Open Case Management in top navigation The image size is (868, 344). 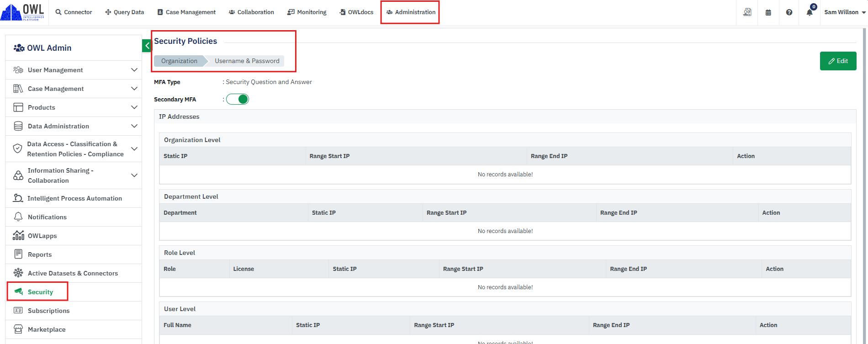(x=186, y=12)
